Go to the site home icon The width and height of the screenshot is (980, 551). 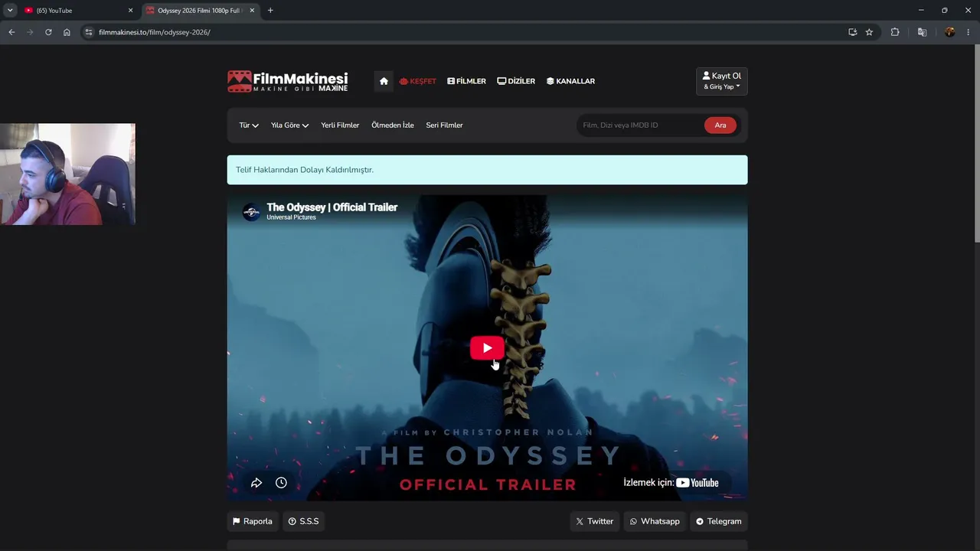[384, 81]
